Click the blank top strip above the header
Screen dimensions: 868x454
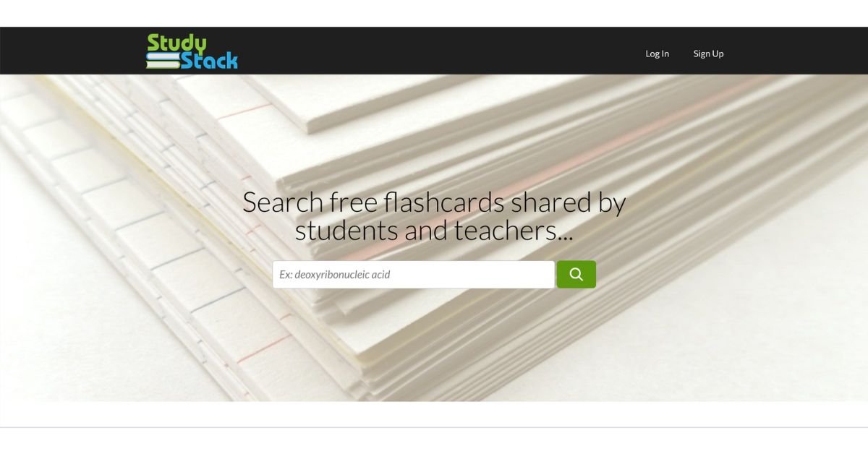[x=434, y=13]
